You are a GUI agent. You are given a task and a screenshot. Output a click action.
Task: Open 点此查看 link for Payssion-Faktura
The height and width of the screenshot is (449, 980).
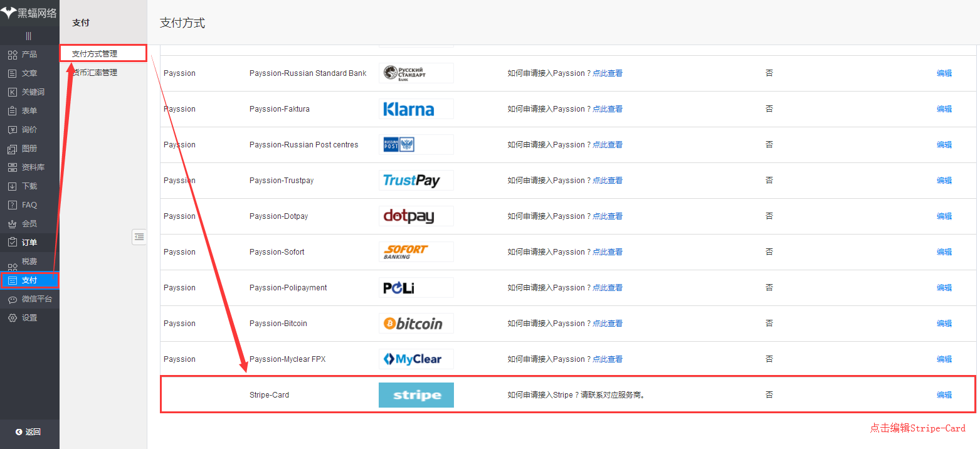[607, 109]
